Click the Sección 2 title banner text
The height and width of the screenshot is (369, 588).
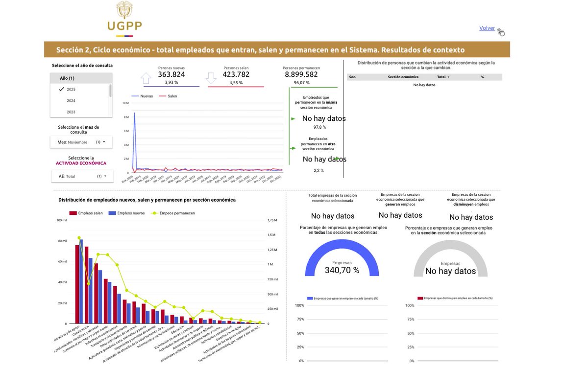coord(260,50)
